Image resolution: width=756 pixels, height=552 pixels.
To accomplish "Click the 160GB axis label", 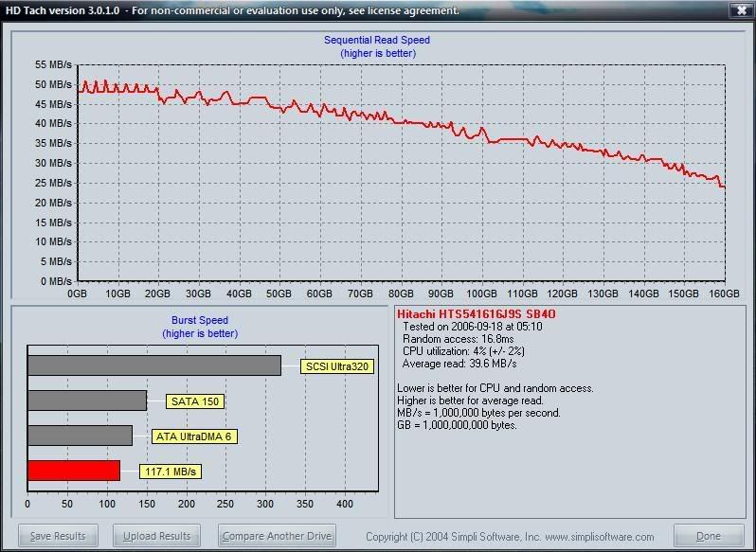I will point(725,294).
